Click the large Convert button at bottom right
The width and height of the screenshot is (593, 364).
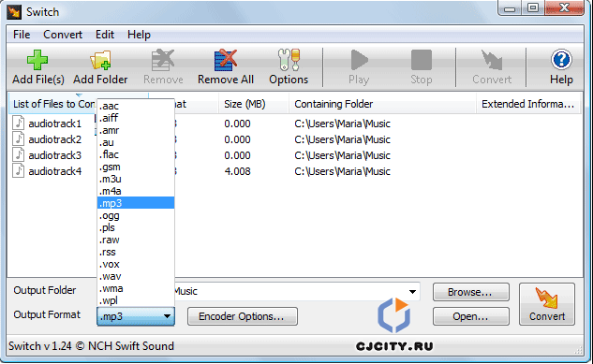(x=547, y=304)
